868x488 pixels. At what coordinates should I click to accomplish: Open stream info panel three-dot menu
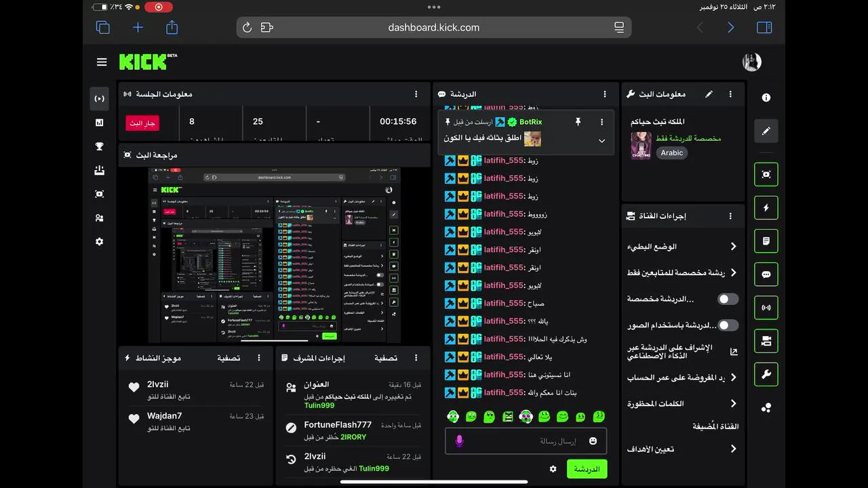tap(730, 94)
